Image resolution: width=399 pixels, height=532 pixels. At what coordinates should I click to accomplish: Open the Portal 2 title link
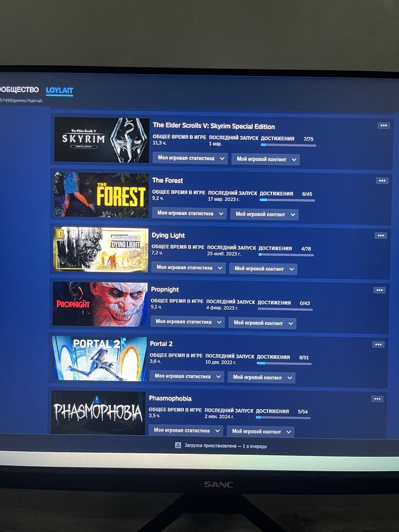click(x=161, y=344)
